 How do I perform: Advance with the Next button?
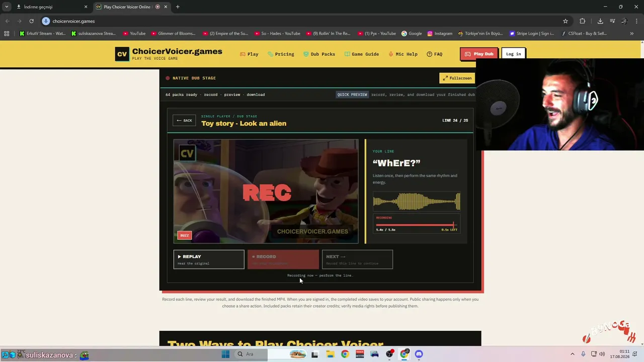(x=357, y=259)
